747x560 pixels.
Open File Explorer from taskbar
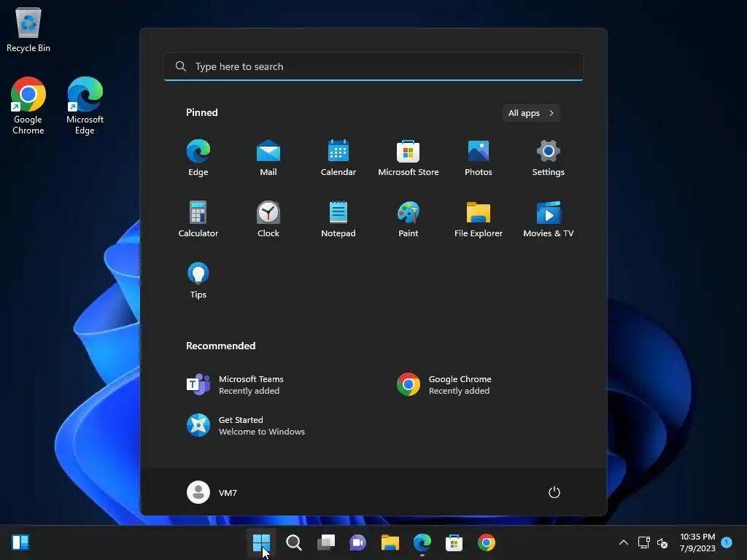click(x=390, y=542)
